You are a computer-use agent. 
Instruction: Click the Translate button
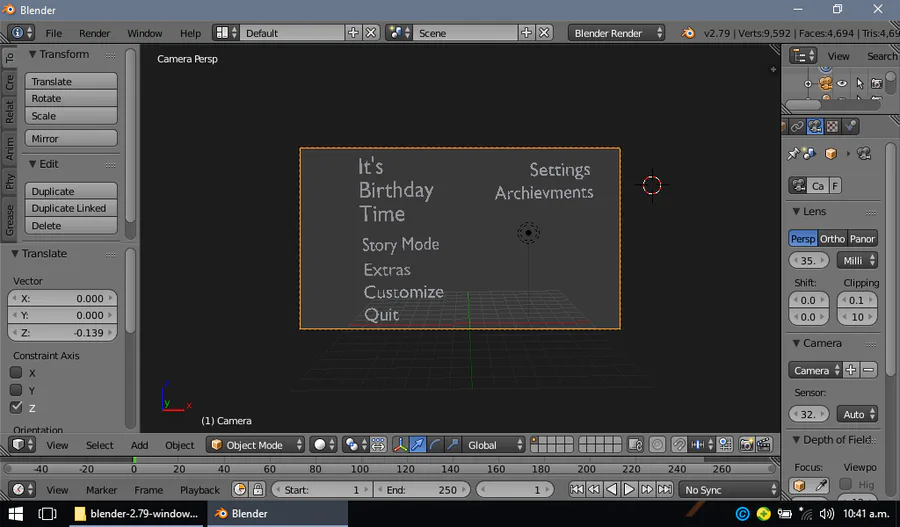pyautogui.click(x=71, y=82)
